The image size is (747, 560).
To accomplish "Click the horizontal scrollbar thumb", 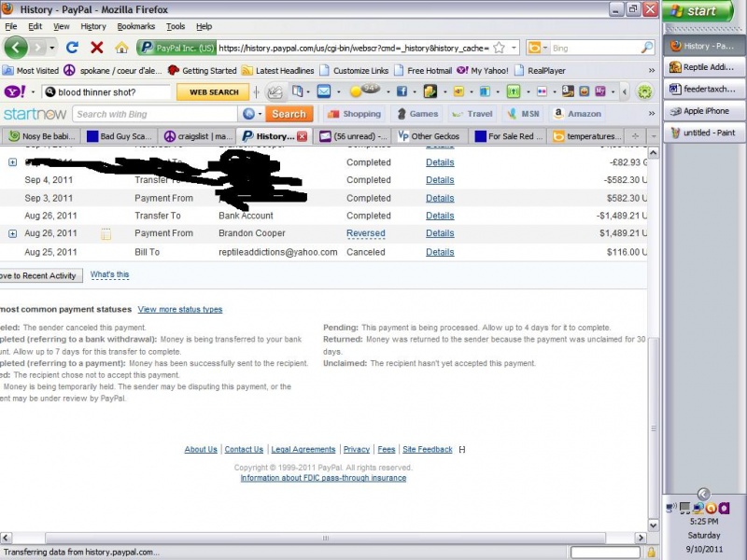I will [x=325, y=538].
